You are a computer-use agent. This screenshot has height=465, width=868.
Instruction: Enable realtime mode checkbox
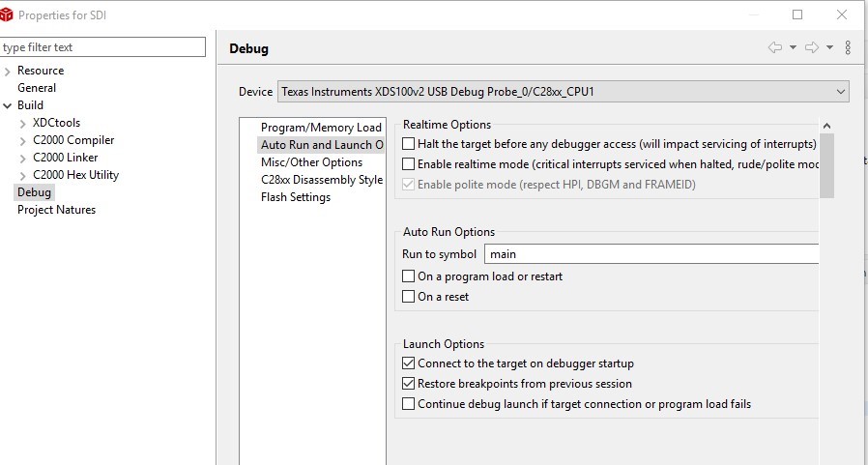[408, 164]
